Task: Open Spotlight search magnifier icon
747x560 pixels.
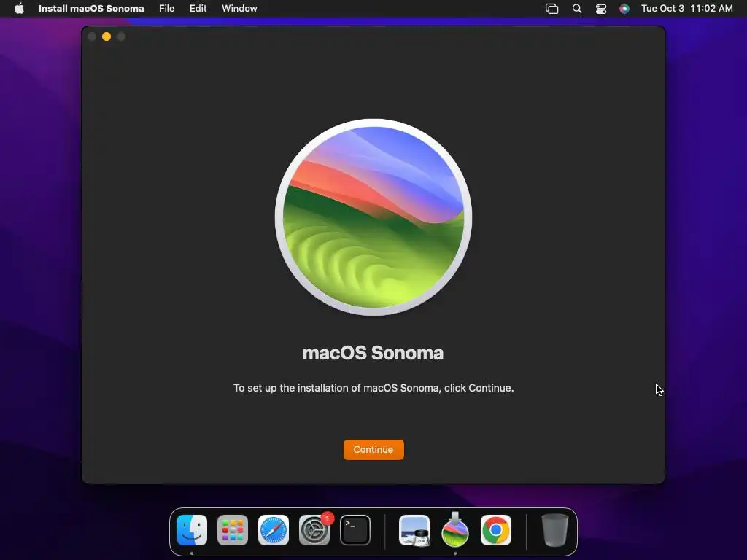Action: 576,9
